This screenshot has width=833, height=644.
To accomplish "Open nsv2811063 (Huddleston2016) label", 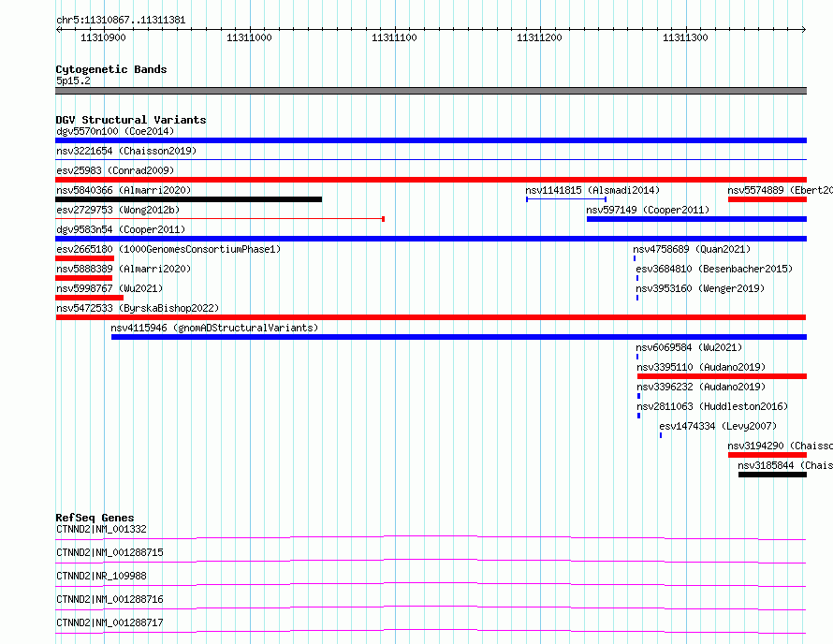I will 712,406.
